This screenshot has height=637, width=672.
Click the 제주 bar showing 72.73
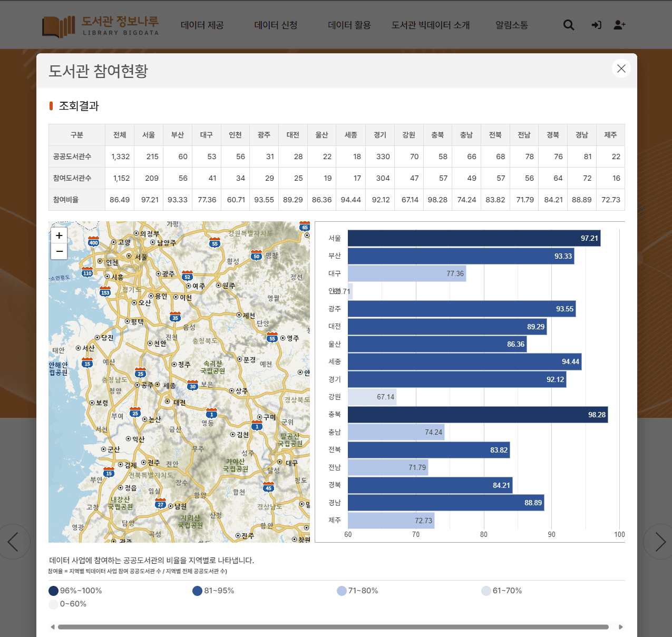coord(391,521)
